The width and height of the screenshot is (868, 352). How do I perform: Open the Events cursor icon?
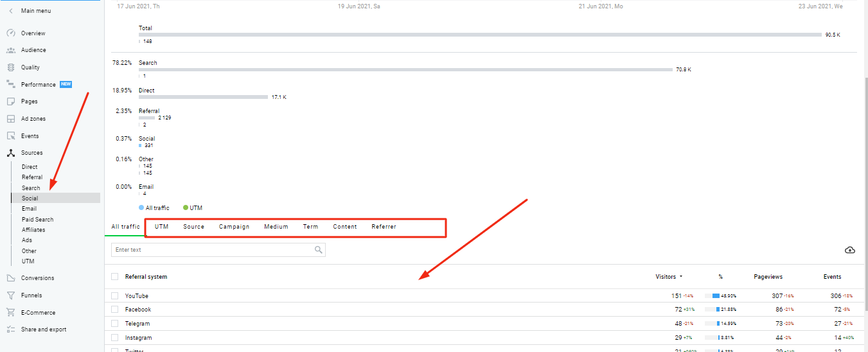(x=11, y=136)
